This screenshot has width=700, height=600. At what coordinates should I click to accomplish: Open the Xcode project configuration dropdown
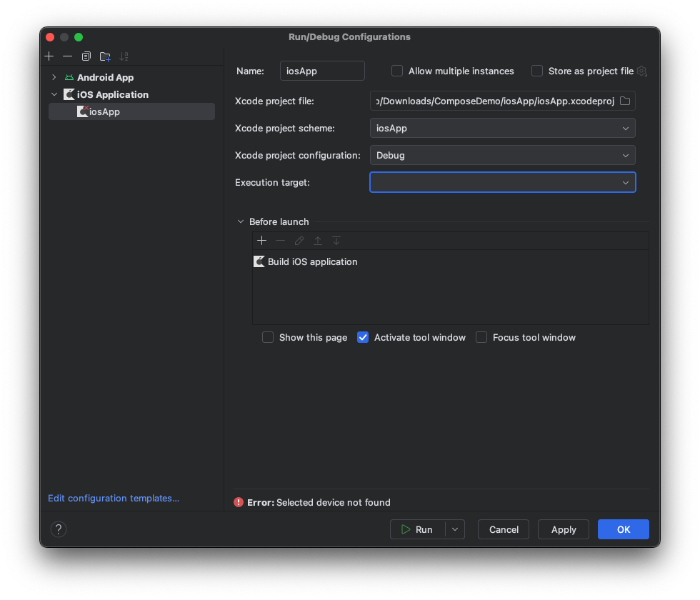(x=502, y=156)
